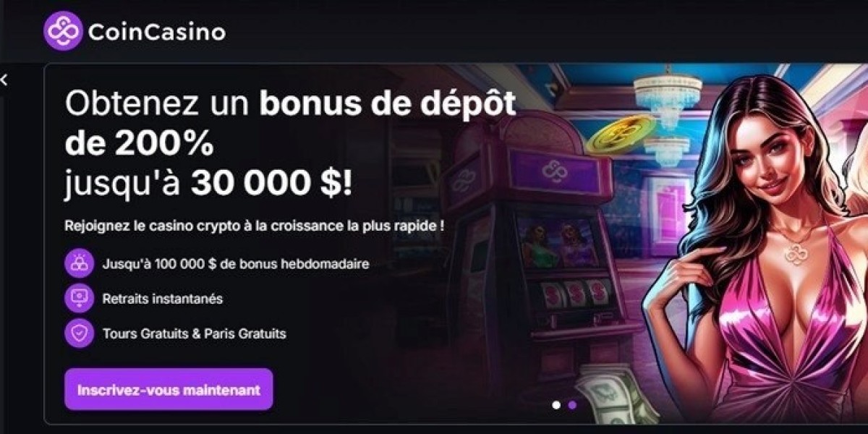This screenshot has height=434, width=868.
Task: Click the CoinCasino purple logo icon
Action: (63, 30)
